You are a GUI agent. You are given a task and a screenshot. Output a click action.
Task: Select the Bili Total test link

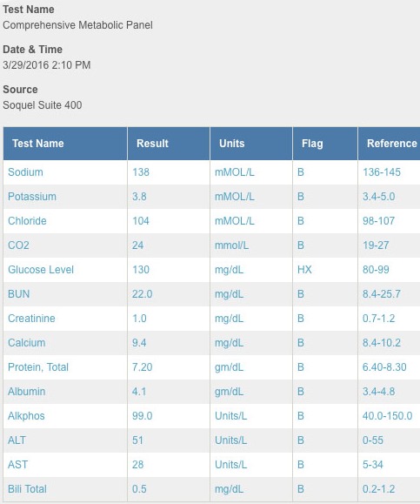[27, 489]
